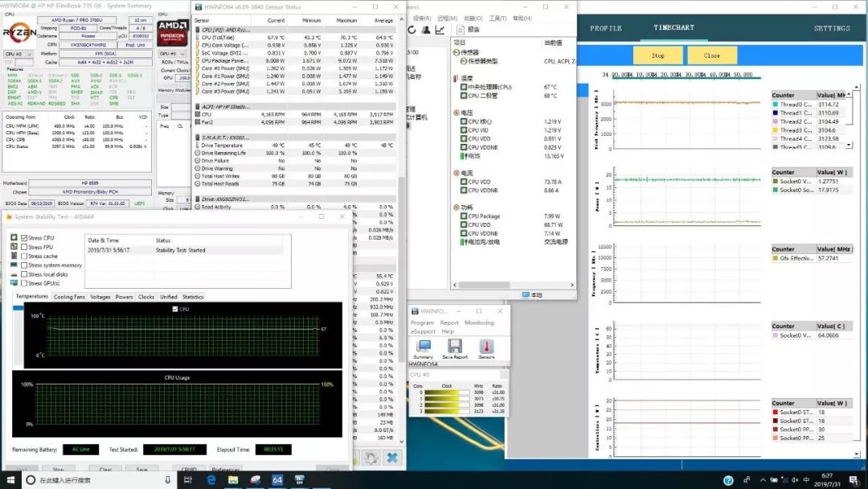Open the HWiNFO Sensors thermometer icon
Image resolution: width=868 pixels, height=489 pixels.
tap(486, 347)
